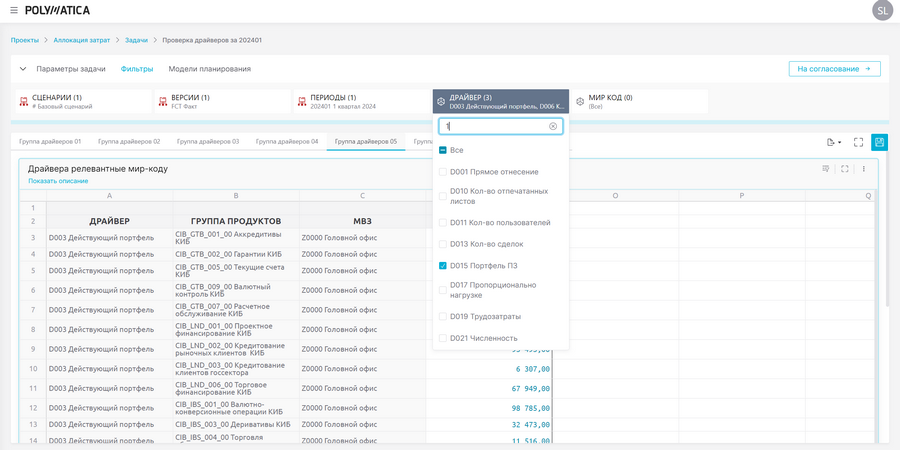The image size is (900, 450).
Task: Click the red icon of ВЕРСИИ filter
Action: click(x=162, y=102)
